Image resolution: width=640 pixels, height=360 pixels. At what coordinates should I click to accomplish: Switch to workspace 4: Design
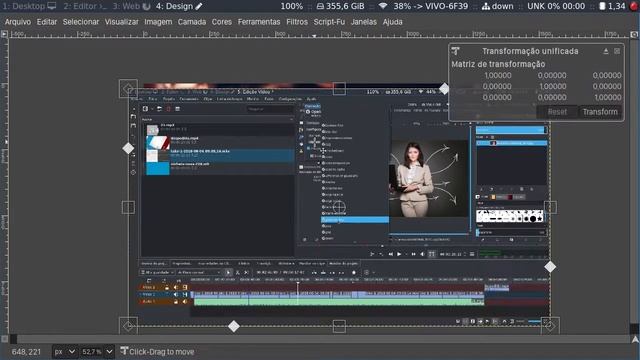(179, 6)
